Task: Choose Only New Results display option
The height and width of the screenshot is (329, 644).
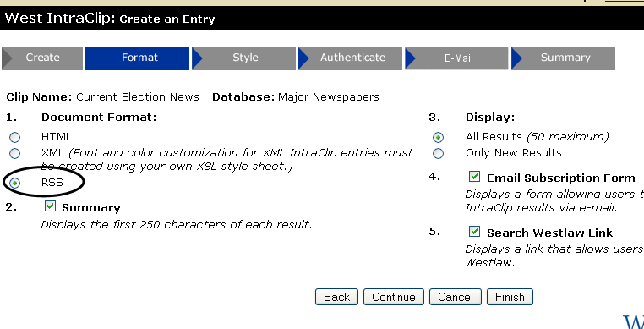Action: coord(439,154)
